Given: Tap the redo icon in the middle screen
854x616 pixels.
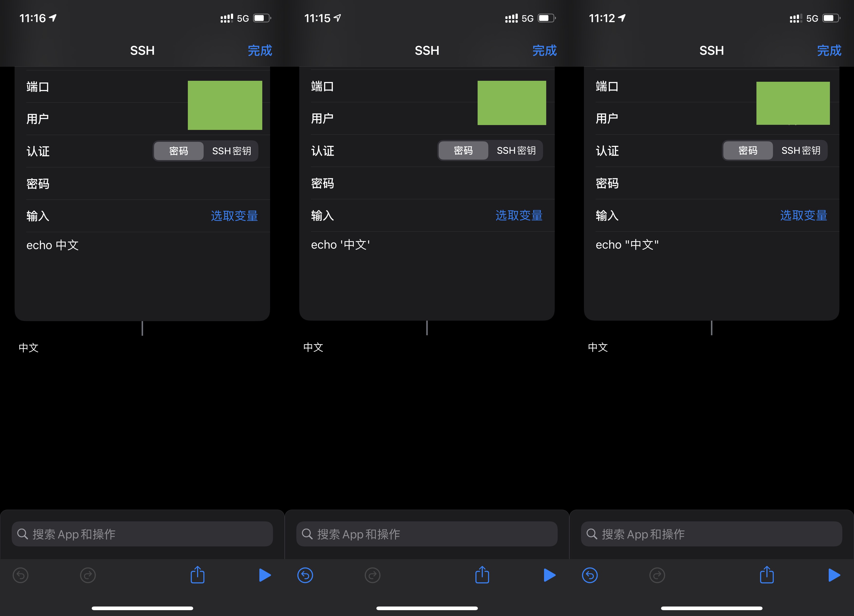Looking at the screenshot, I should 372,575.
